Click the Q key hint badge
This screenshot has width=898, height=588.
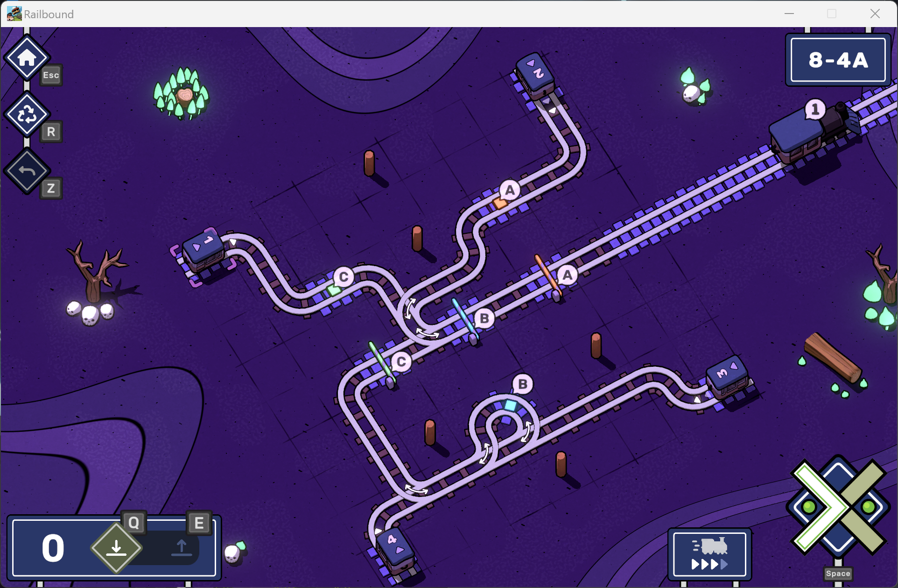[x=133, y=523]
